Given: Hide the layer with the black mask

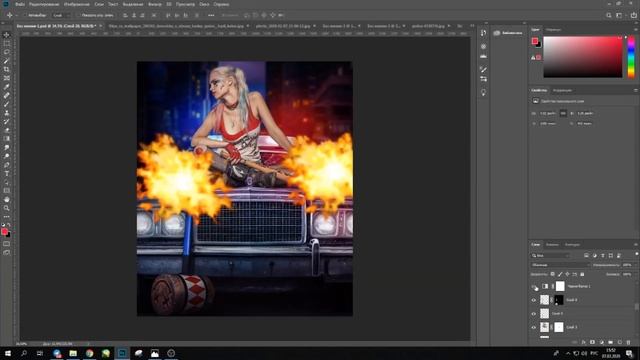Looking at the screenshot, I should click(x=534, y=300).
